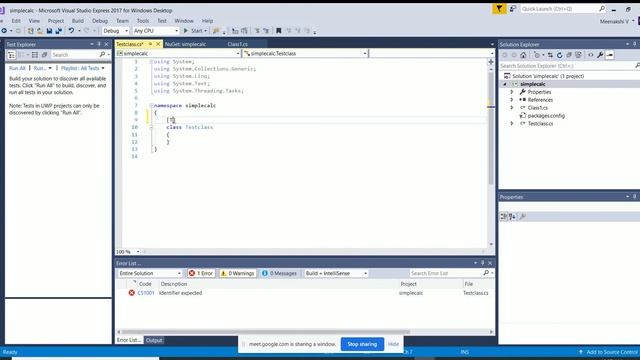The height and width of the screenshot is (360, 640).
Task: Open the Project menu
Action: click(56, 21)
